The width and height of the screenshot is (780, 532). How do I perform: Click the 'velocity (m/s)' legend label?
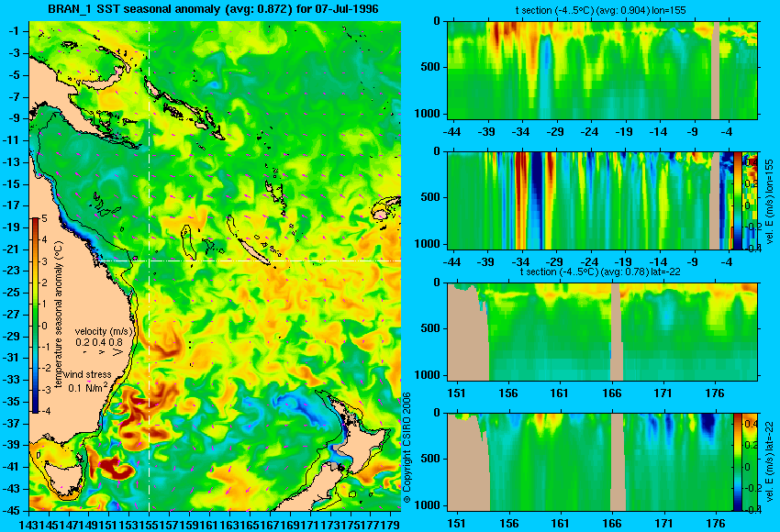point(105,332)
